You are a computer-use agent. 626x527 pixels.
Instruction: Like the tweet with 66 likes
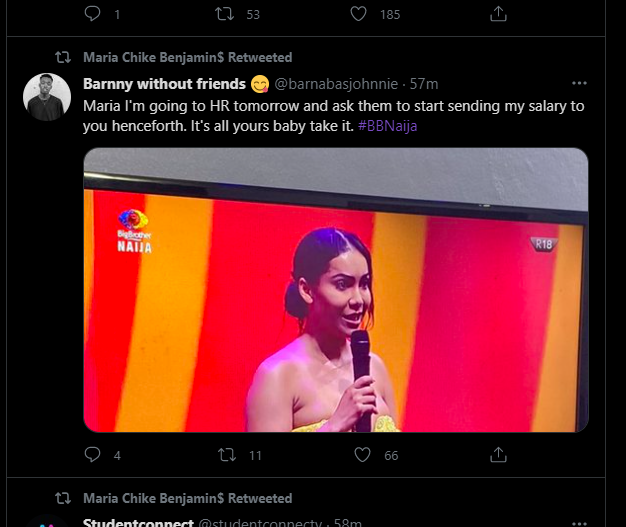tap(363, 455)
